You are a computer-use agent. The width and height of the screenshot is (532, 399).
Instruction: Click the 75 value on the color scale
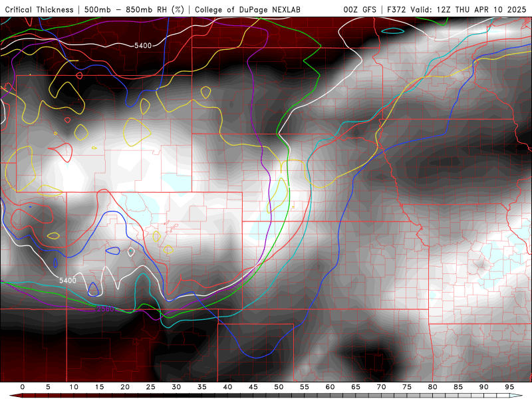(x=407, y=387)
